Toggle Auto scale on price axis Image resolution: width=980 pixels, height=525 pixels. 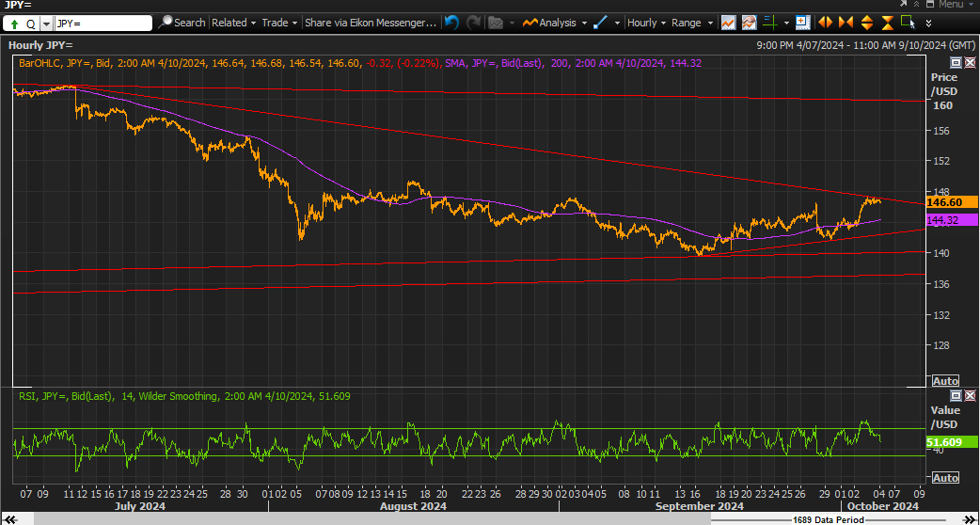tap(945, 381)
